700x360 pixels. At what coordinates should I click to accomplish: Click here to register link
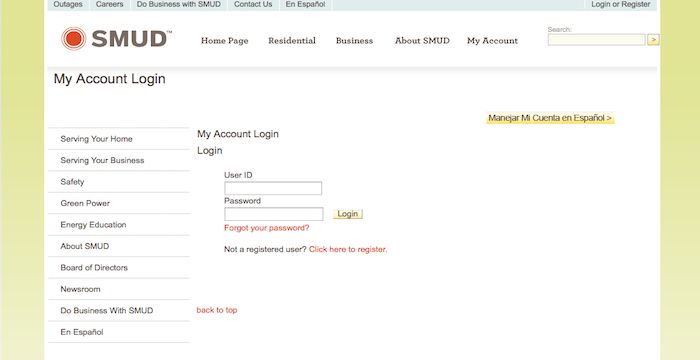(x=348, y=249)
